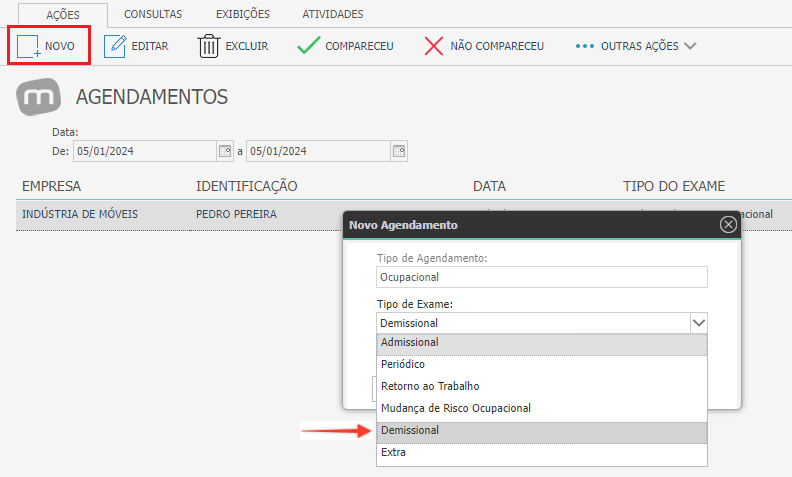Close the Novo Agendamento dialog
The width and height of the screenshot is (792, 477).
728,224
